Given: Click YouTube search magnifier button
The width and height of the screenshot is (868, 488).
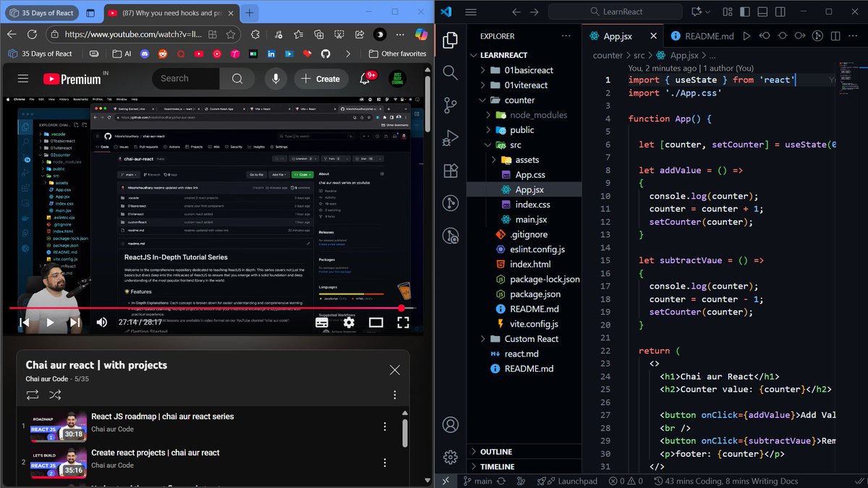Looking at the screenshot, I should point(237,79).
